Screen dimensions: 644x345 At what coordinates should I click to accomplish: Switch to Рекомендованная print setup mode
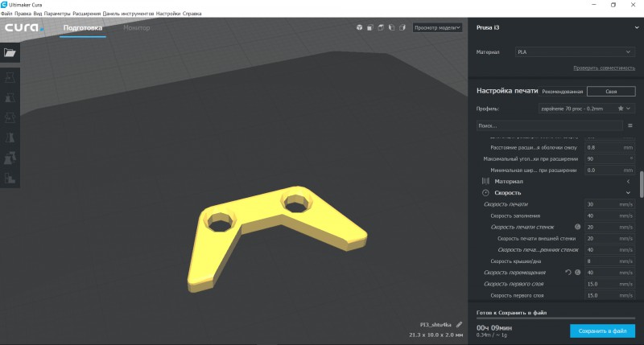click(x=562, y=92)
